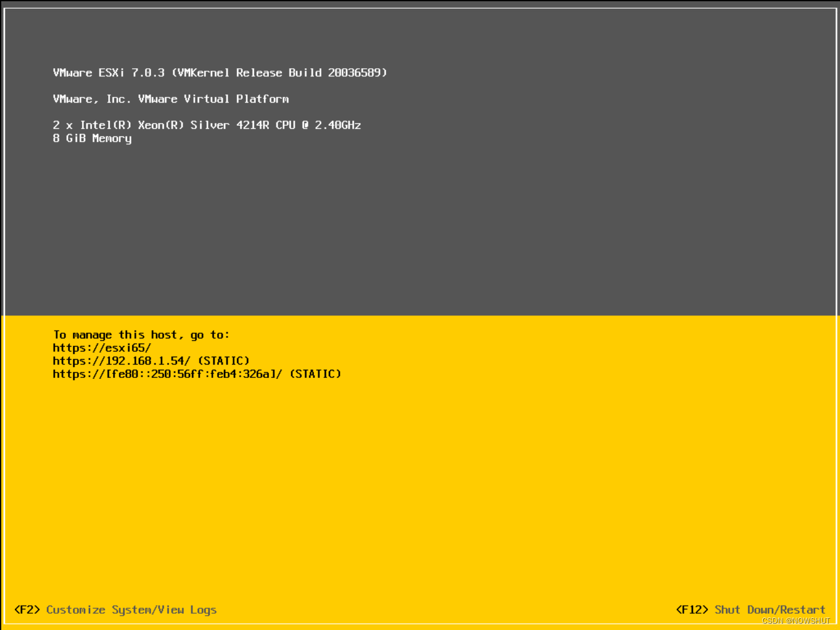Open the https://192.168.1.54/ management address
The width and height of the screenshot is (840, 630).
[121, 361]
